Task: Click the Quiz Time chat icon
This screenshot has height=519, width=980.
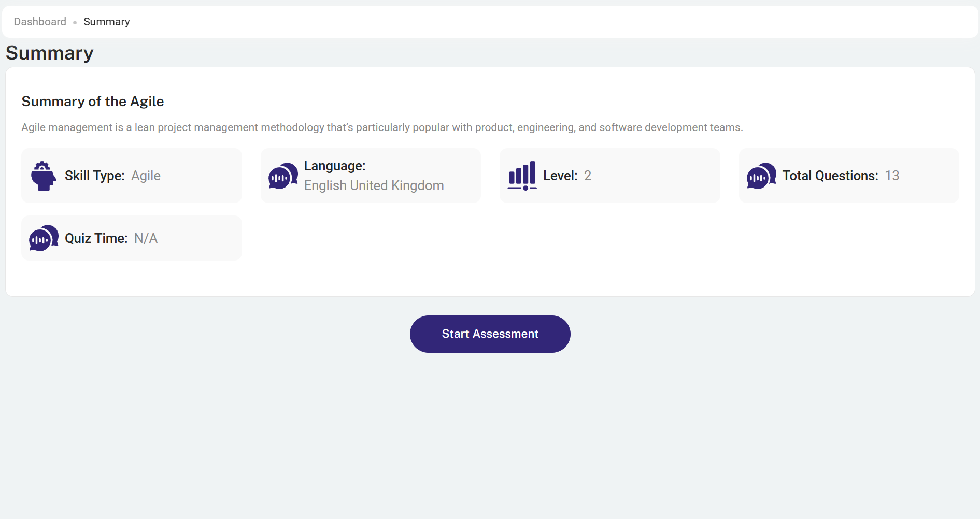Action: tap(44, 238)
